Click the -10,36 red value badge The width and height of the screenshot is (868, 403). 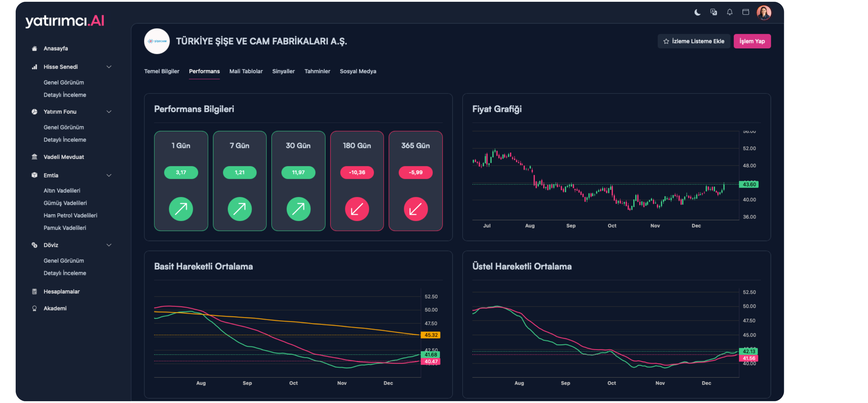(x=357, y=172)
